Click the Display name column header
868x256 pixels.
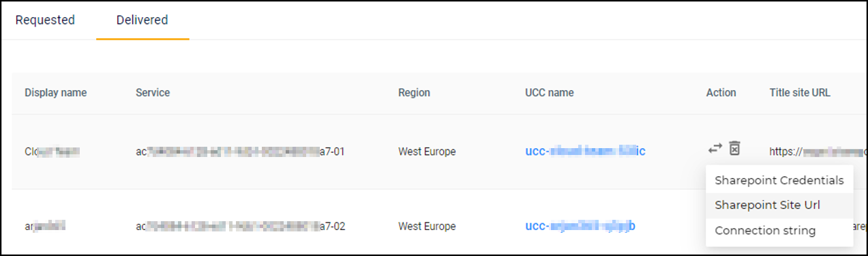pos(56,93)
